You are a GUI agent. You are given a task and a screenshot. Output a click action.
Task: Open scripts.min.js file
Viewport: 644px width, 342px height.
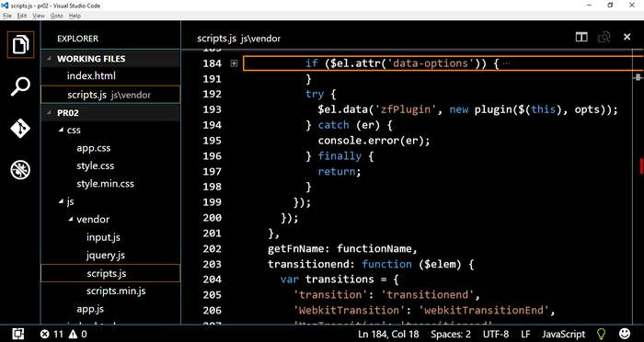(116, 291)
